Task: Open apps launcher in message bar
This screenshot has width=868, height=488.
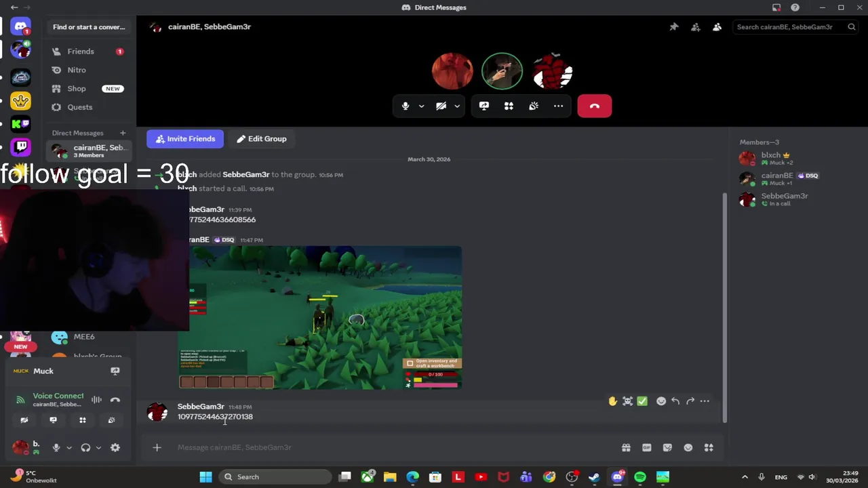Action: (x=709, y=447)
